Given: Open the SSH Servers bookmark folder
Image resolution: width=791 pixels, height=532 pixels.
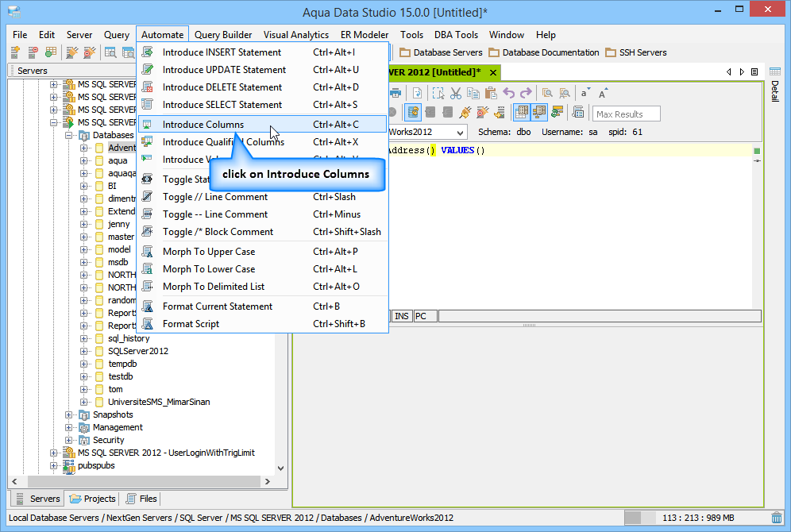Looking at the screenshot, I should pyautogui.click(x=636, y=52).
